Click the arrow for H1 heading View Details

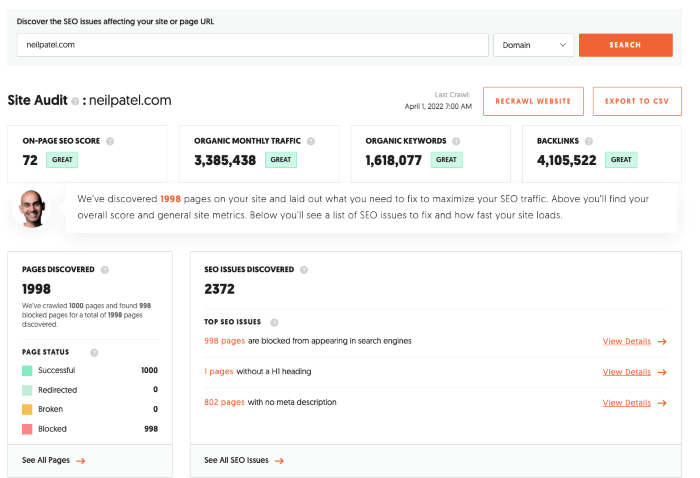pos(662,372)
